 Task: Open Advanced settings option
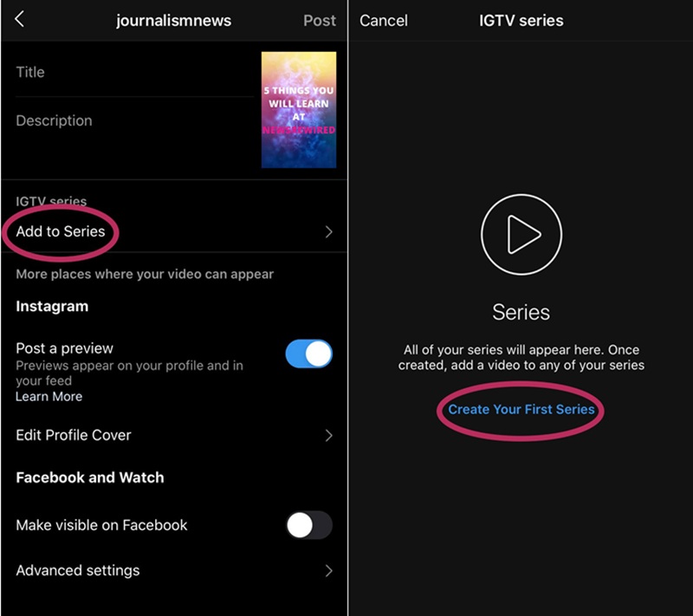pos(174,571)
